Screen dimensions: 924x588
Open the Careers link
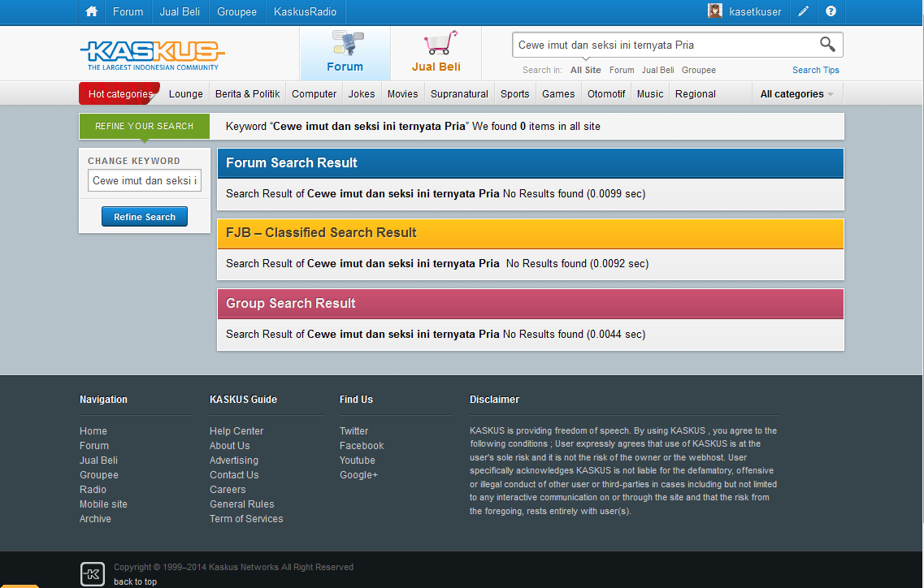(228, 490)
